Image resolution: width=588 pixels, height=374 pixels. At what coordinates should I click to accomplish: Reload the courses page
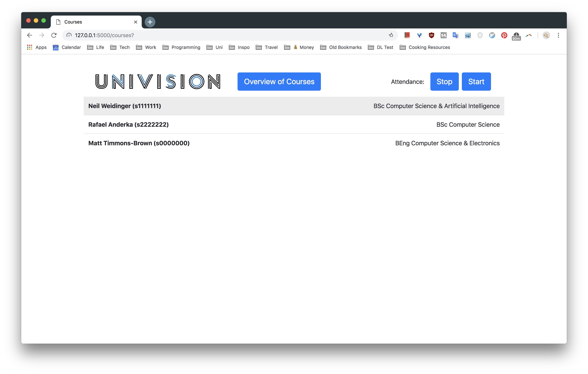coord(54,35)
